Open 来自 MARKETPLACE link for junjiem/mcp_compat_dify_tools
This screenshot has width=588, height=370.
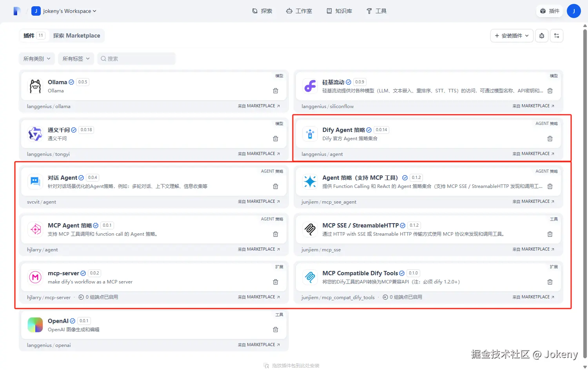(x=534, y=297)
